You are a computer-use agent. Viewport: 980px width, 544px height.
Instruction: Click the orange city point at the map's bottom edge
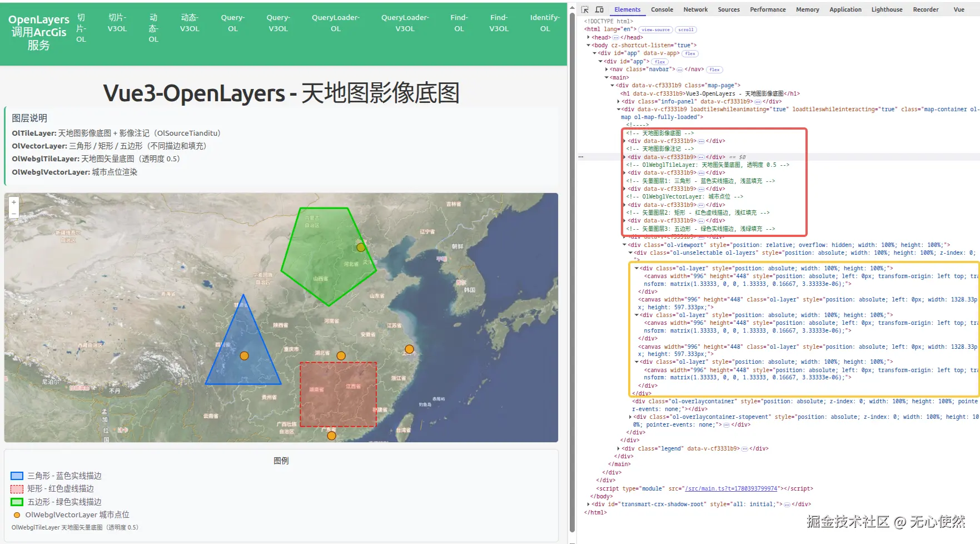point(331,436)
